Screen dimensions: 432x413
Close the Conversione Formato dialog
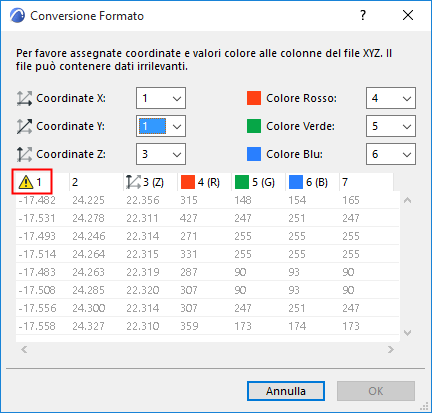pos(408,15)
